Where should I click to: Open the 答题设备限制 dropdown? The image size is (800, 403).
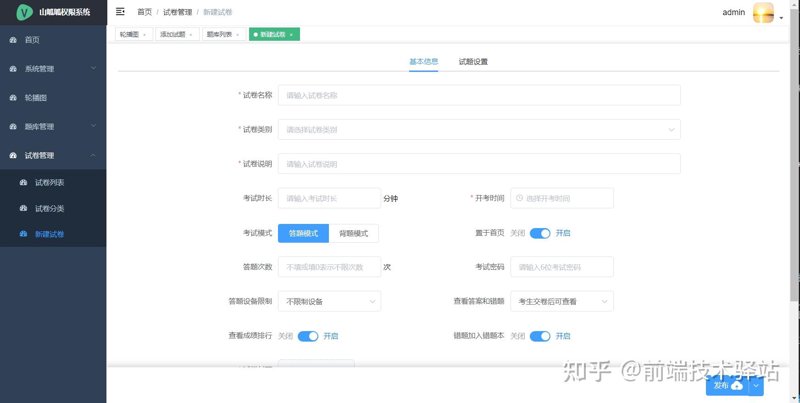click(x=329, y=301)
